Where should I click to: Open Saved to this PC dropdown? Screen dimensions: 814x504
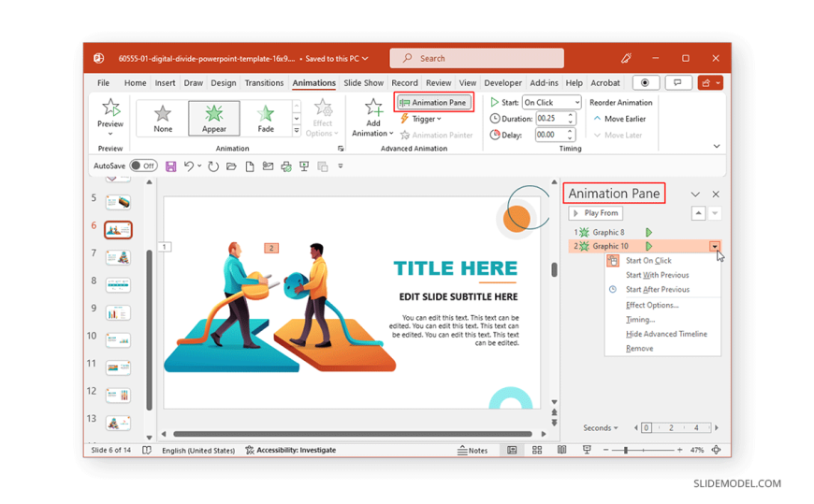pos(337,59)
